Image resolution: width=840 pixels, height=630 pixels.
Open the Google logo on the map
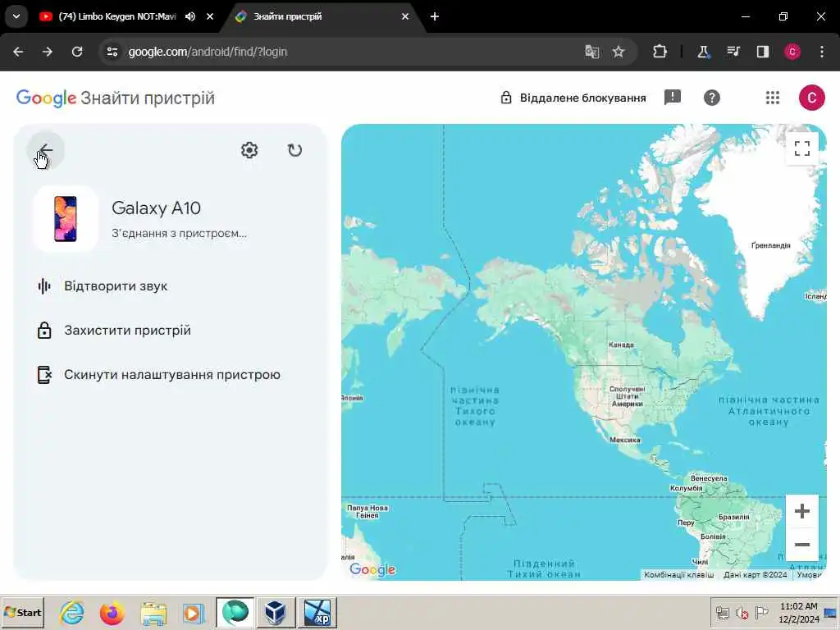[x=373, y=569]
